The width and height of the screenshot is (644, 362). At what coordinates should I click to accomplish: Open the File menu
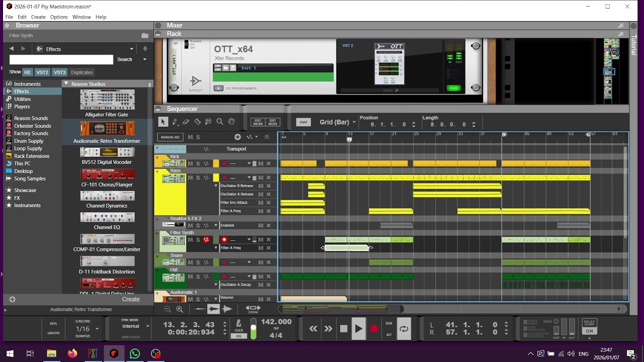pyautogui.click(x=9, y=17)
